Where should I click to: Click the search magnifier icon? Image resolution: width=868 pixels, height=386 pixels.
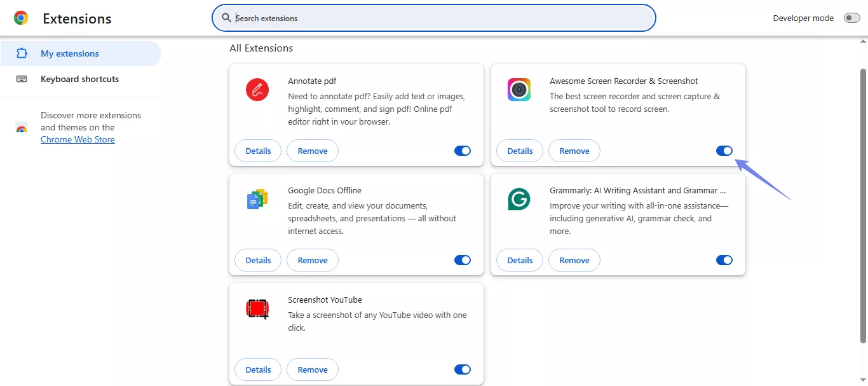pos(227,18)
